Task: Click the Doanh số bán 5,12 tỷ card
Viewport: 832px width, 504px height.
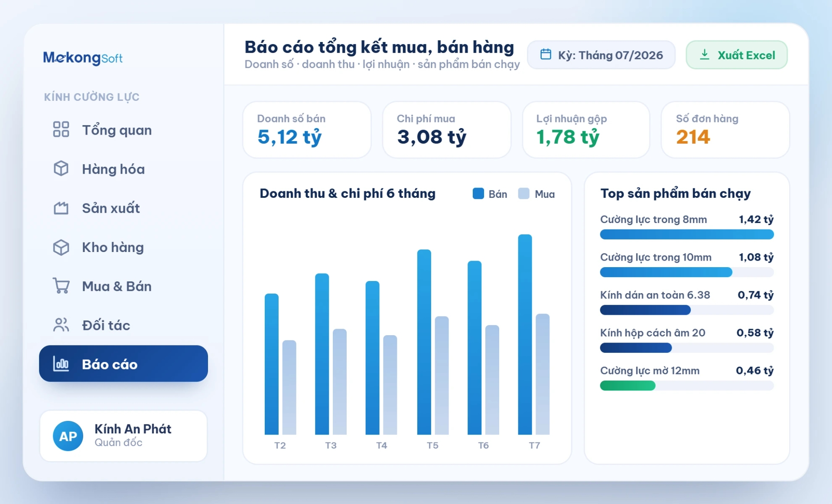Action: click(x=307, y=130)
